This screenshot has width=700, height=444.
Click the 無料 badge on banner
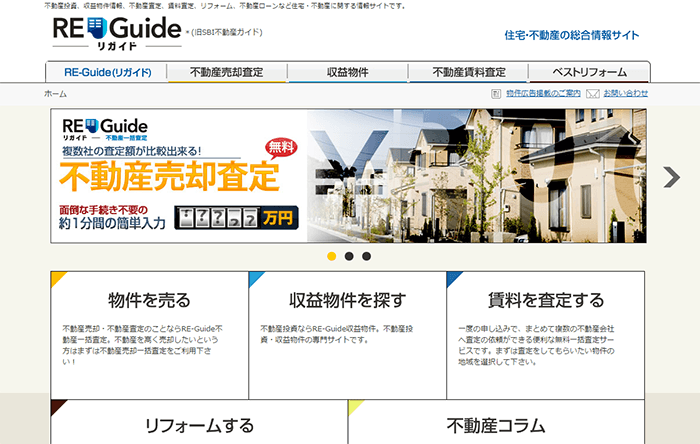pyautogui.click(x=281, y=148)
